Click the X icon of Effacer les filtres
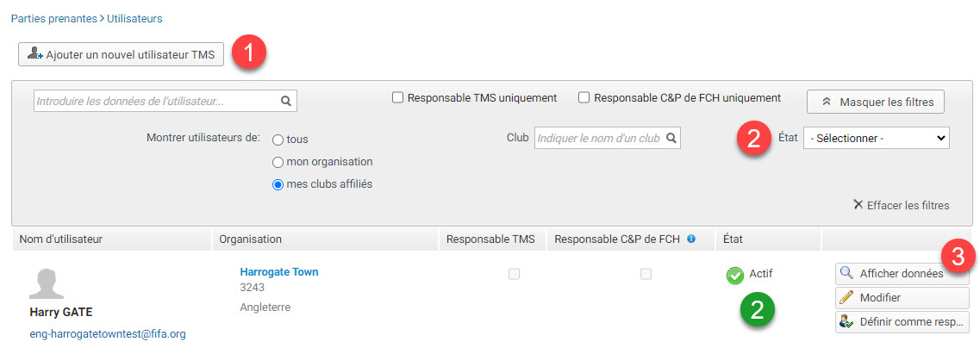This screenshot has height=354, width=980. 858,204
